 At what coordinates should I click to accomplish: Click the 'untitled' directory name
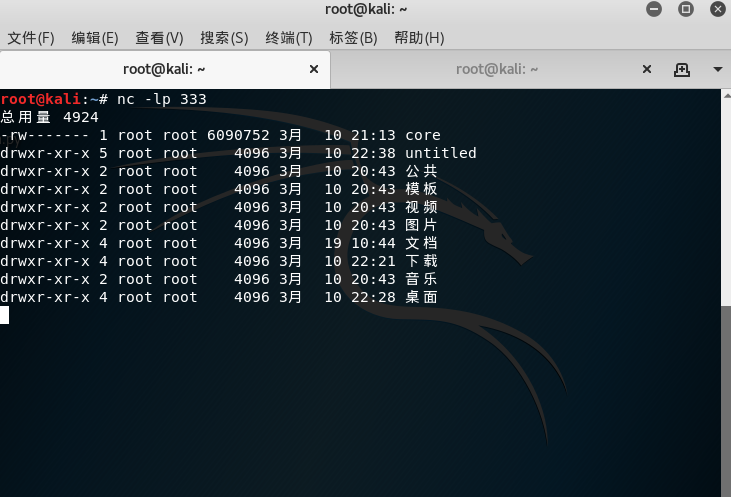pos(441,153)
